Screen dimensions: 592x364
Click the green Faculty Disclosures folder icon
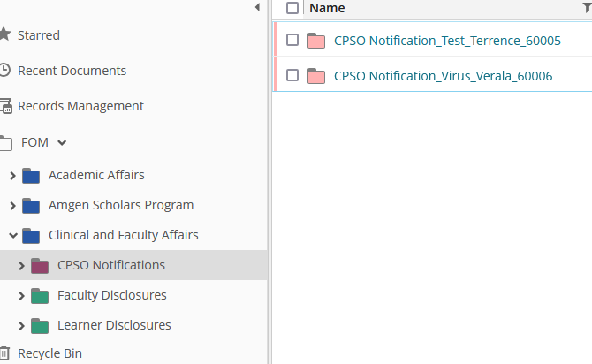pos(40,296)
